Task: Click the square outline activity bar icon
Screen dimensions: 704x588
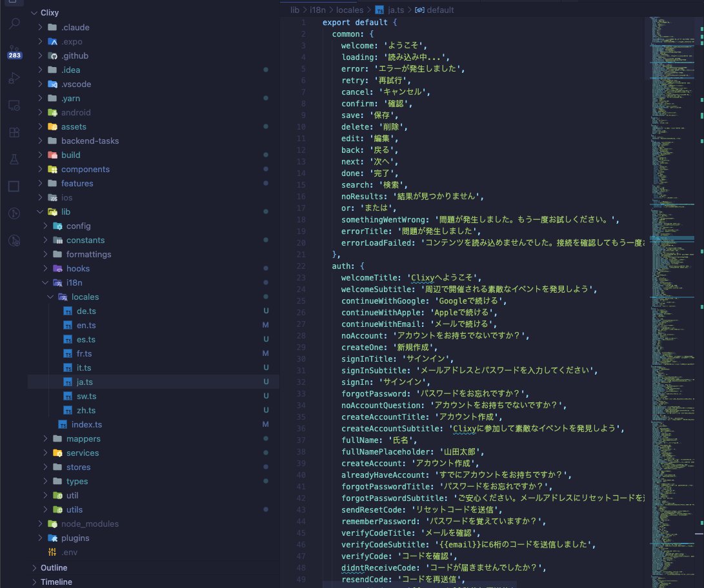Action: [14, 186]
